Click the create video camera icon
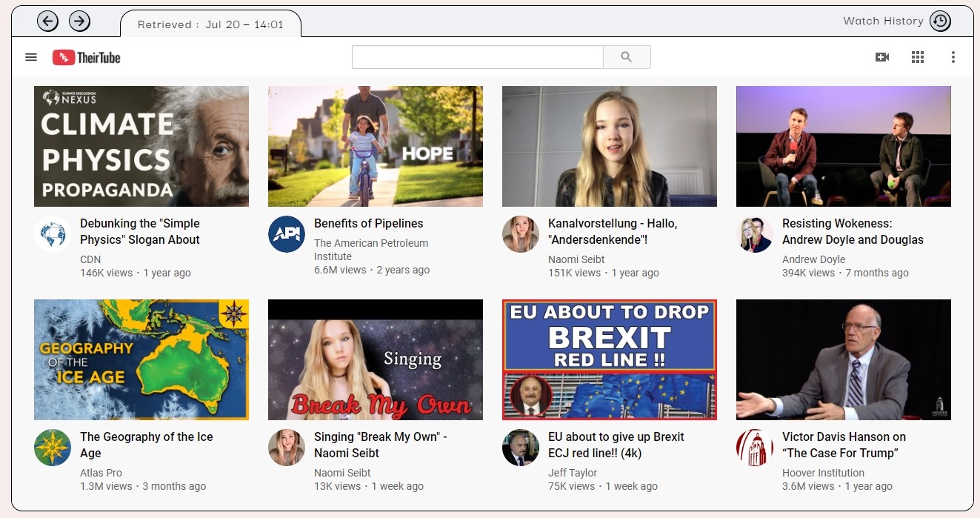The width and height of the screenshot is (980, 518). pyautogui.click(x=882, y=57)
